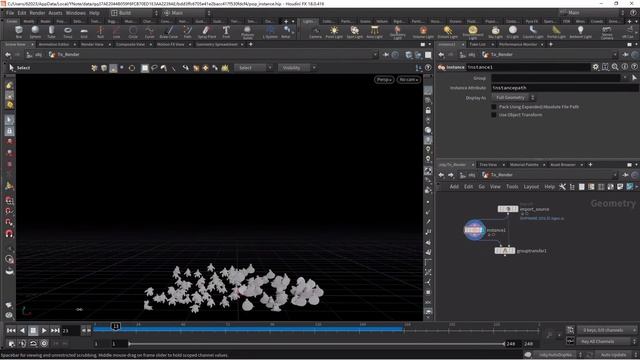
Task: Add an Area Light from the shelf
Action: [374, 31]
